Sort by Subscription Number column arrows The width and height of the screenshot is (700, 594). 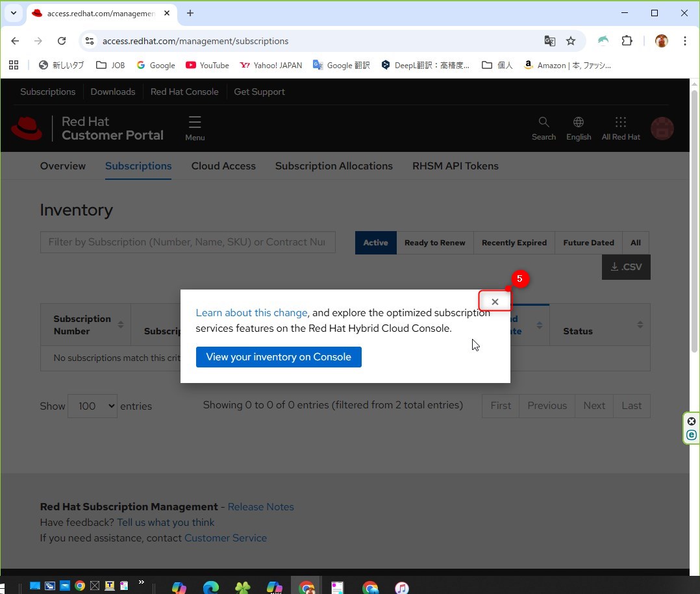tap(121, 325)
